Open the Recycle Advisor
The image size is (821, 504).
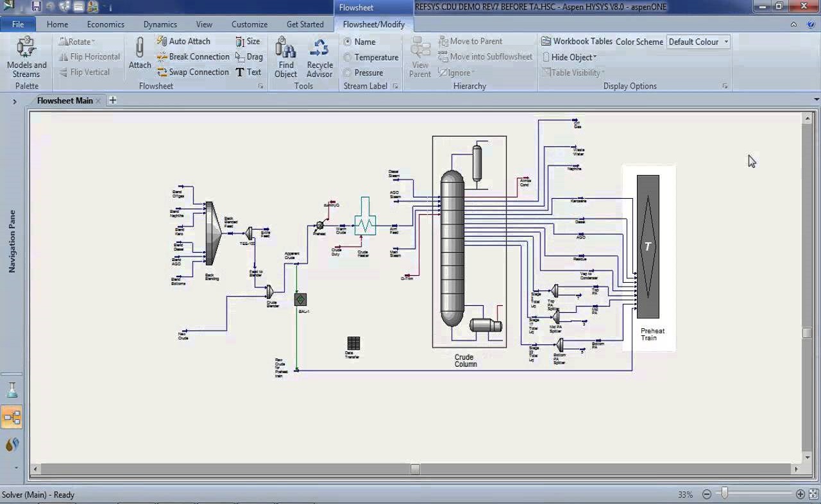319,57
